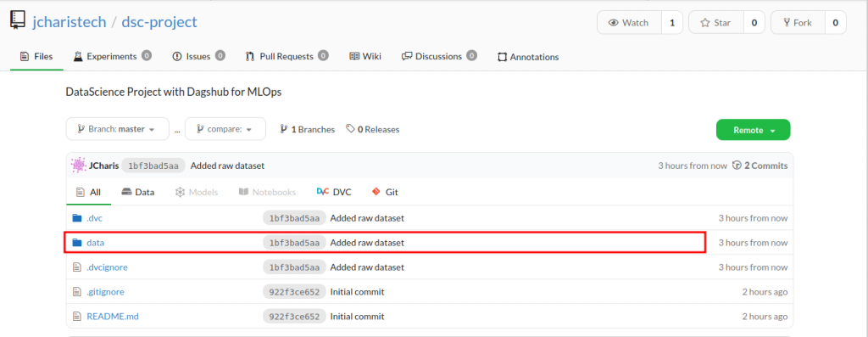Click the ellipsis between branch and compare
The width and height of the screenshot is (868, 337).
click(177, 130)
